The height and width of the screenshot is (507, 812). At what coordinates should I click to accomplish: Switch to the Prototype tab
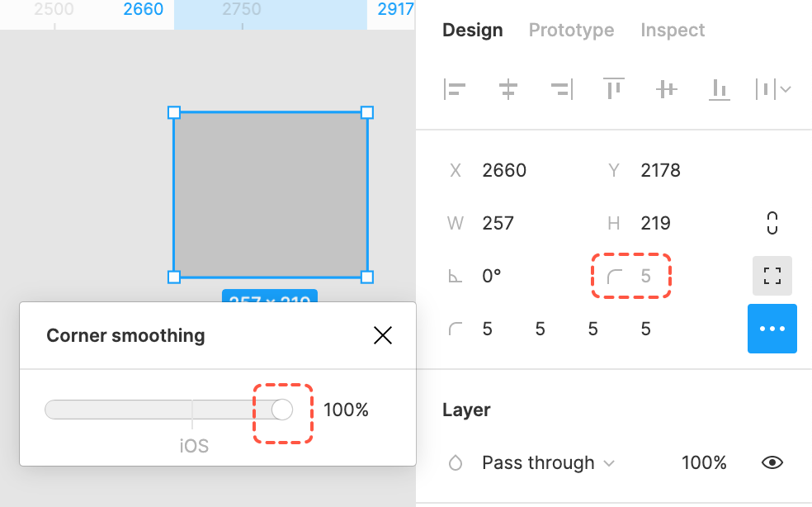571,30
